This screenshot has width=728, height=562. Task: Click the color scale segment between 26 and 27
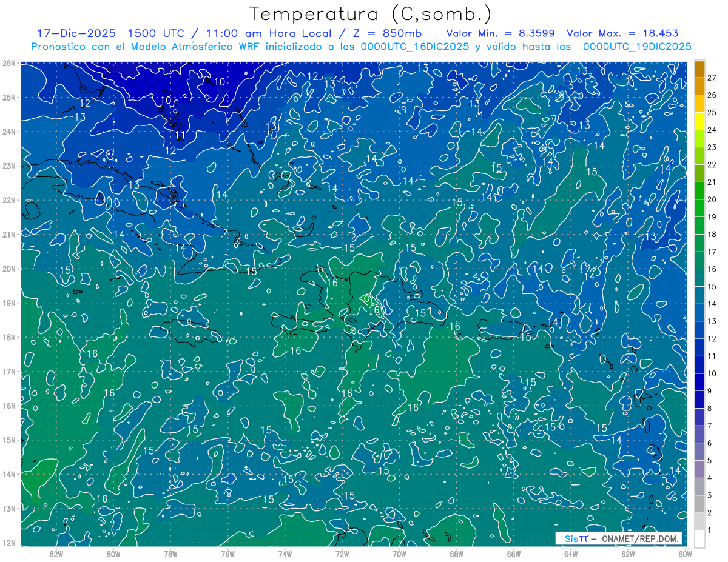[x=700, y=86]
